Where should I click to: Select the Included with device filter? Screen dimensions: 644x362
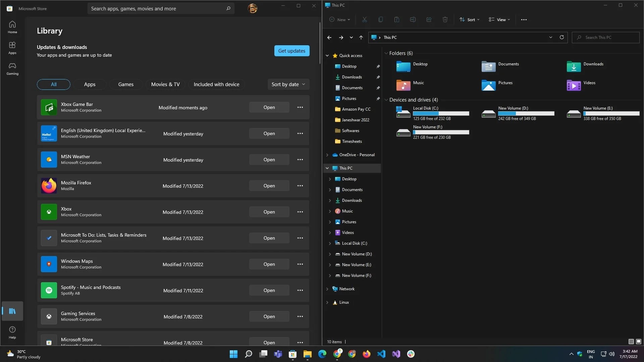coord(216,84)
